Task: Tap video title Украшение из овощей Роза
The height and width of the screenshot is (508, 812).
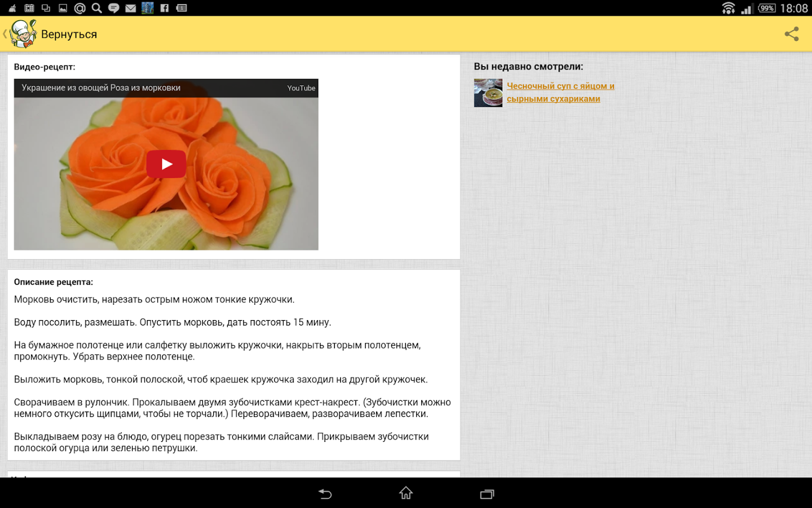Action: pyautogui.click(x=101, y=88)
